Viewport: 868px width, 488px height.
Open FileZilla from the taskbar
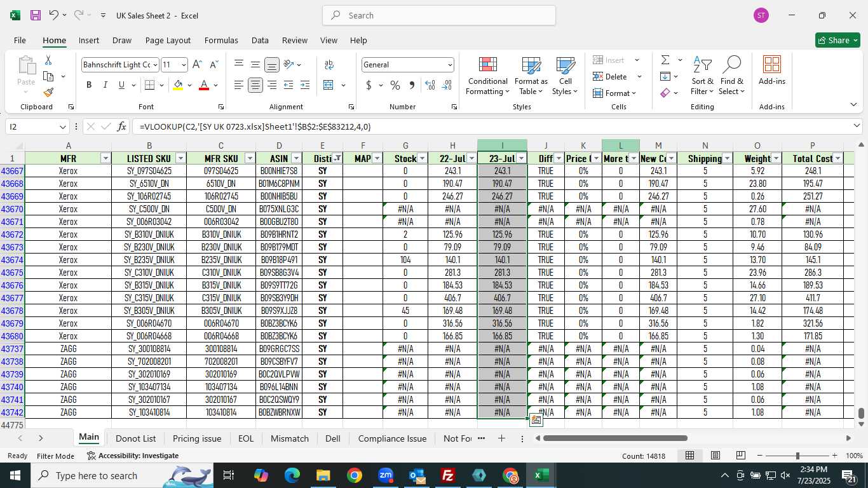[x=449, y=475]
